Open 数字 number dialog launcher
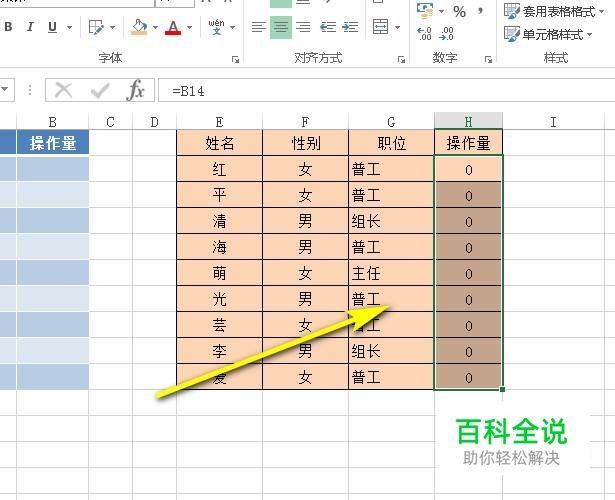The height and width of the screenshot is (500, 615). [x=488, y=60]
